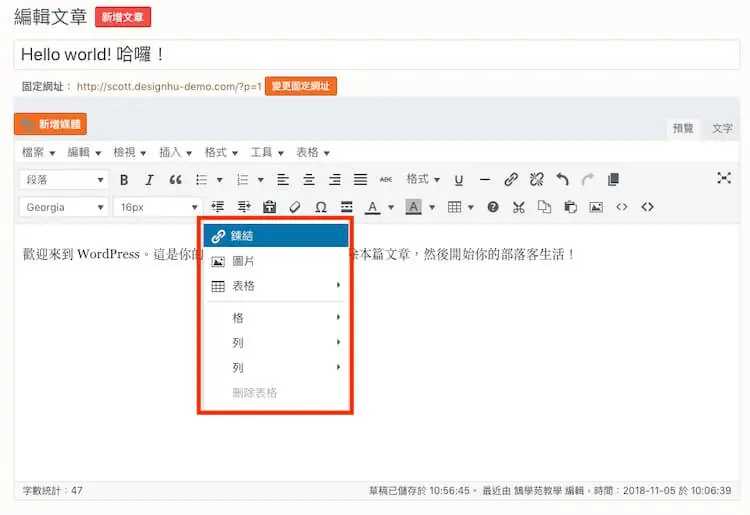The width and height of the screenshot is (750, 515).
Task: Align text left
Action: coord(283,180)
